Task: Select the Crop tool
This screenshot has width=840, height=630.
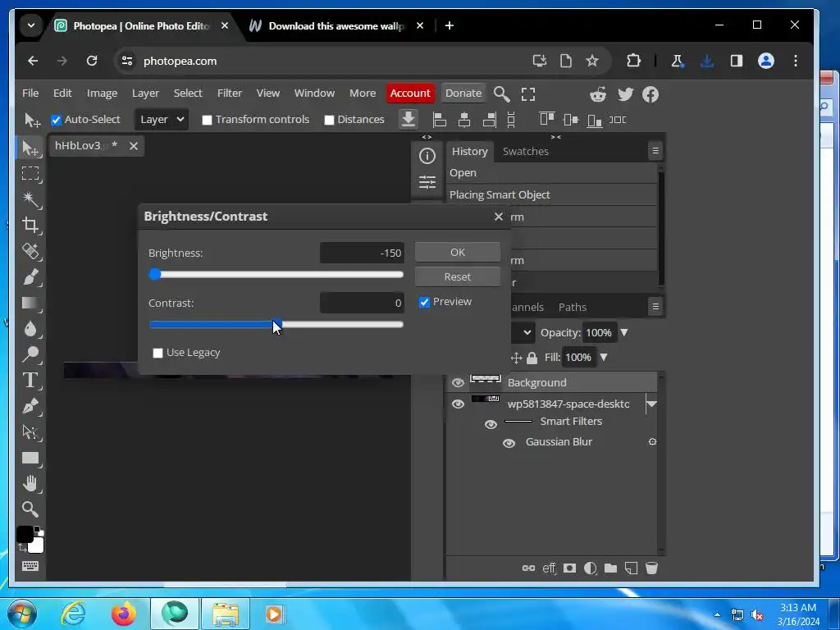Action: (x=30, y=225)
